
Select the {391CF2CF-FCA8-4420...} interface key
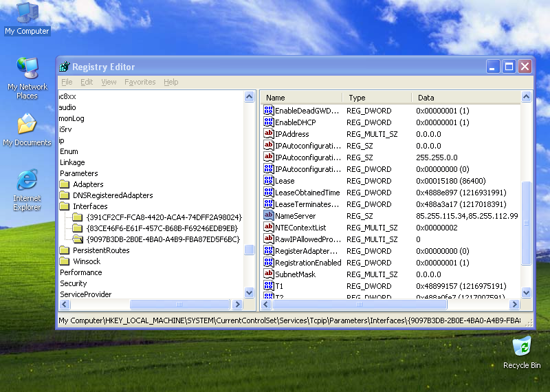(164, 217)
